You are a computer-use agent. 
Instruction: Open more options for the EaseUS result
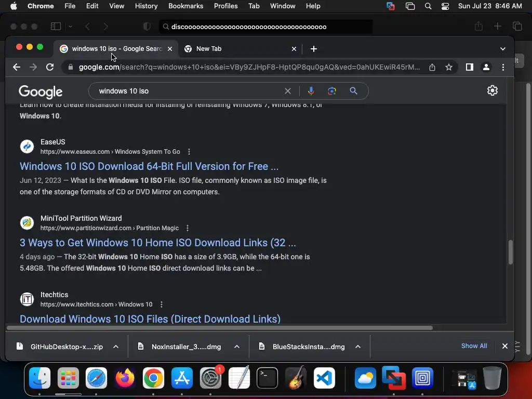coord(189,152)
